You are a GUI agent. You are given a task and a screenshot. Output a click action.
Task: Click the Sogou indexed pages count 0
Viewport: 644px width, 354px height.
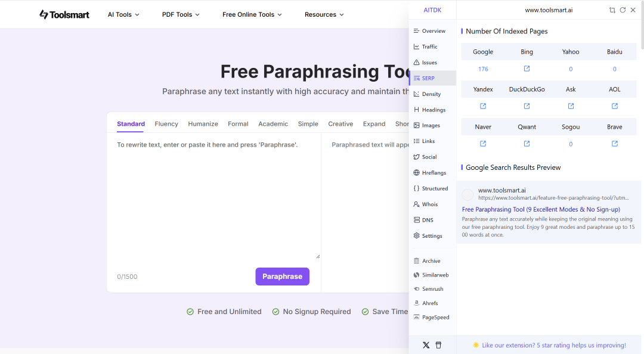(571, 144)
